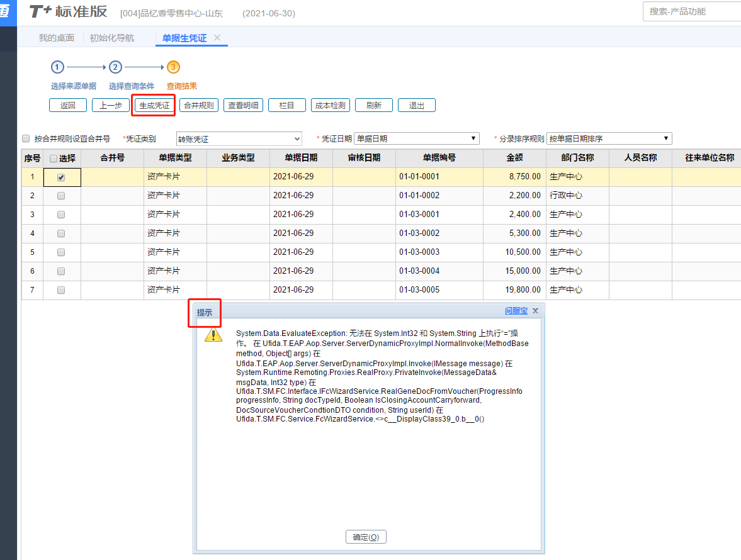Click the 部门名称 column header

[x=577, y=158]
